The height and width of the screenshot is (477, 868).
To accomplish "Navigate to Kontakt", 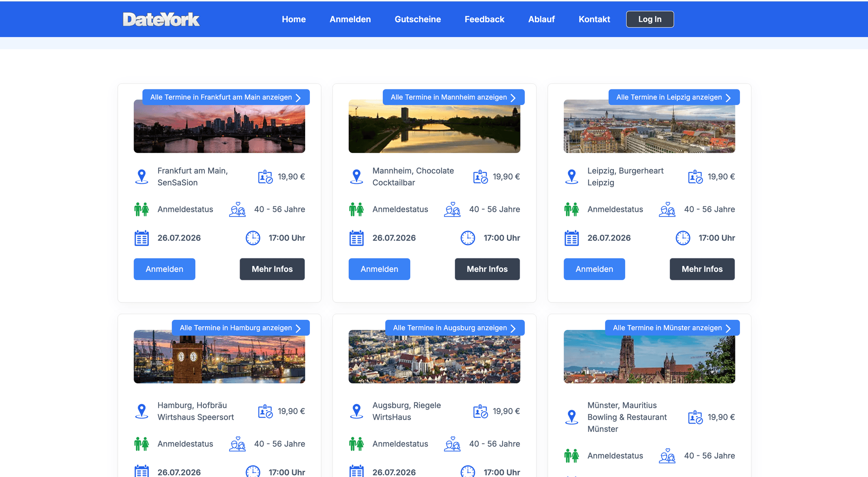I will click(x=594, y=19).
